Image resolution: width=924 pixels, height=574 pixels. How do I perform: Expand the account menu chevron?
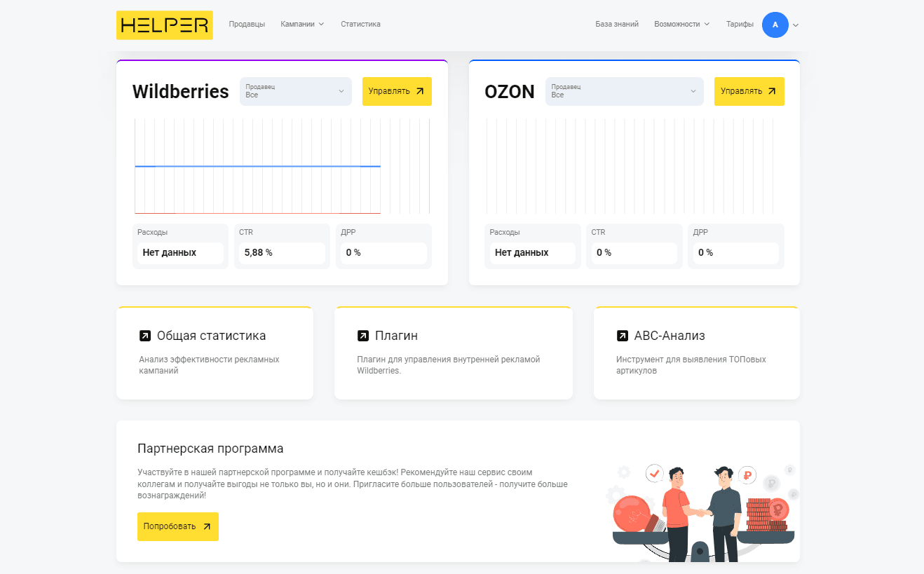796,25
